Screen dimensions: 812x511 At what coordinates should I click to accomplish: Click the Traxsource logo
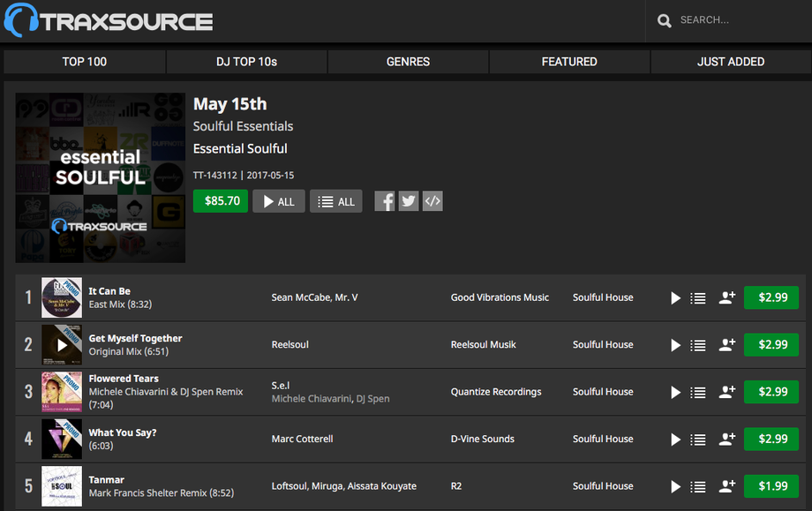click(109, 20)
